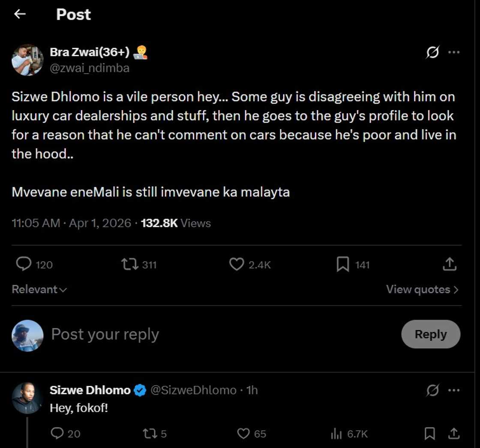Bookmark Sizwe Dhlomo's reply
Viewport: 480px width, 448px height.
(x=429, y=434)
